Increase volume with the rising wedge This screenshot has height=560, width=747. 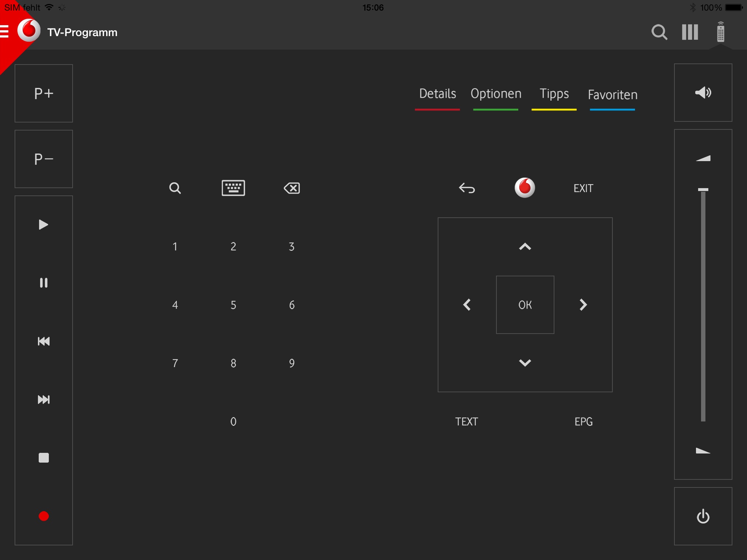pos(703,158)
